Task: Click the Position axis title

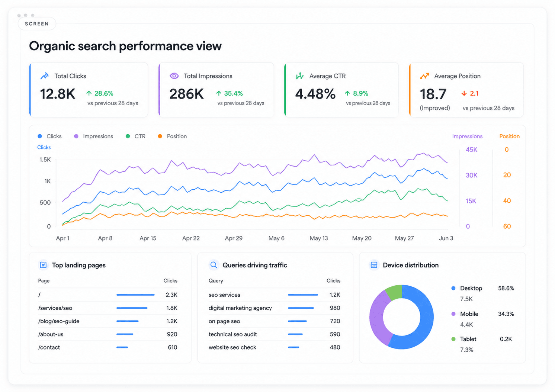Action: point(509,136)
